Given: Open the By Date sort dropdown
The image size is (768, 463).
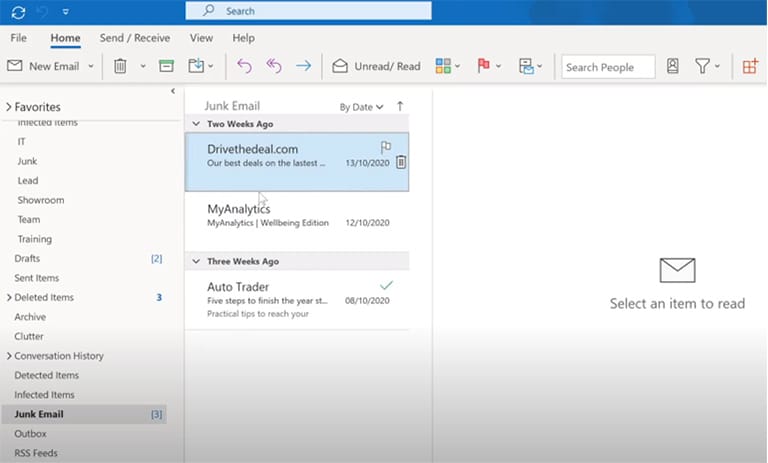Looking at the screenshot, I should point(361,107).
